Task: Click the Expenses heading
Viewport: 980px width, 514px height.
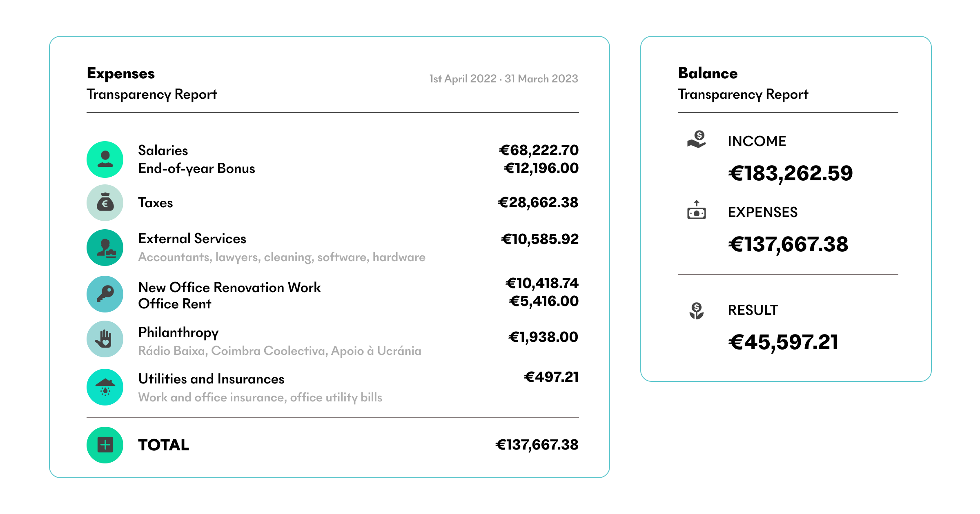Action: (121, 73)
